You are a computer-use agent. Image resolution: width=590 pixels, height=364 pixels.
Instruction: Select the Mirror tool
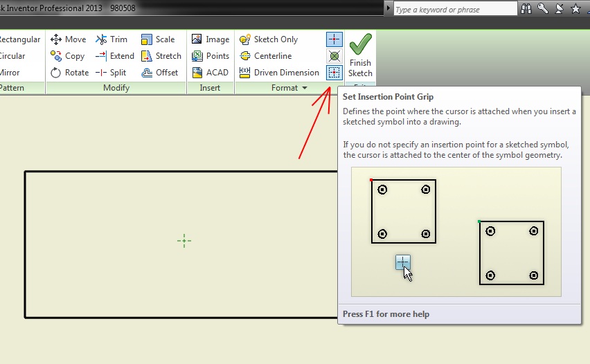click(x=10, y=72)
